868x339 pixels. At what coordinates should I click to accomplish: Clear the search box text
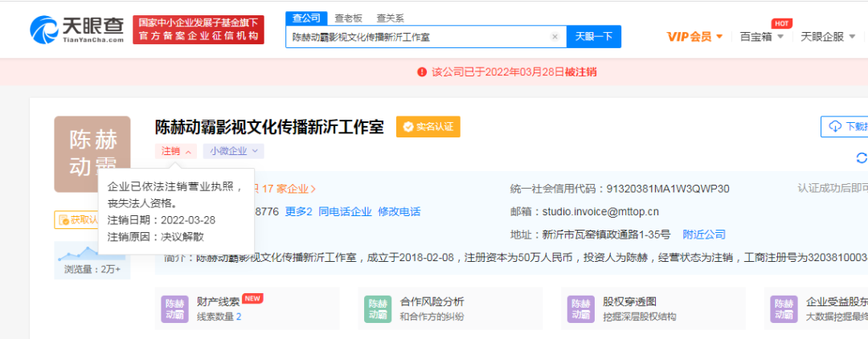555,37
